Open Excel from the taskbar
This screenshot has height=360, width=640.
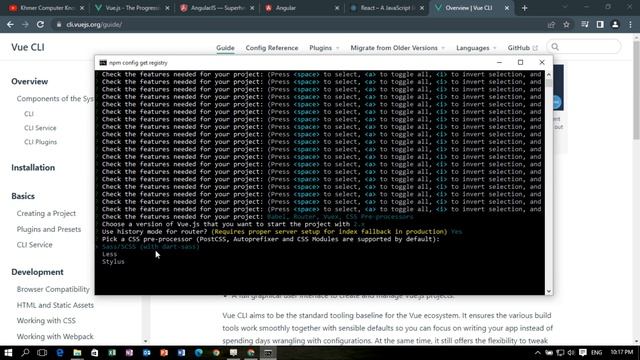(x=112, y=353)
